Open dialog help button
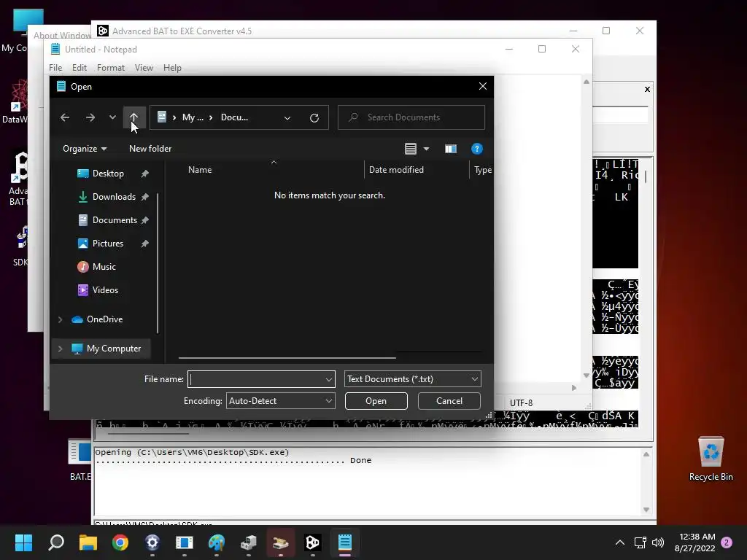Image resolution: width=747 pixels, height=560 pixels. 476,149
